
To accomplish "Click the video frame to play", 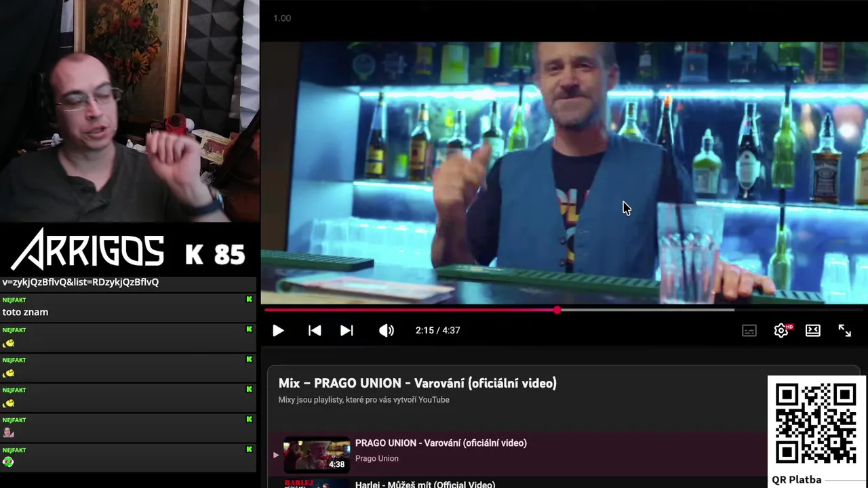I will click(x=564, y=173).
